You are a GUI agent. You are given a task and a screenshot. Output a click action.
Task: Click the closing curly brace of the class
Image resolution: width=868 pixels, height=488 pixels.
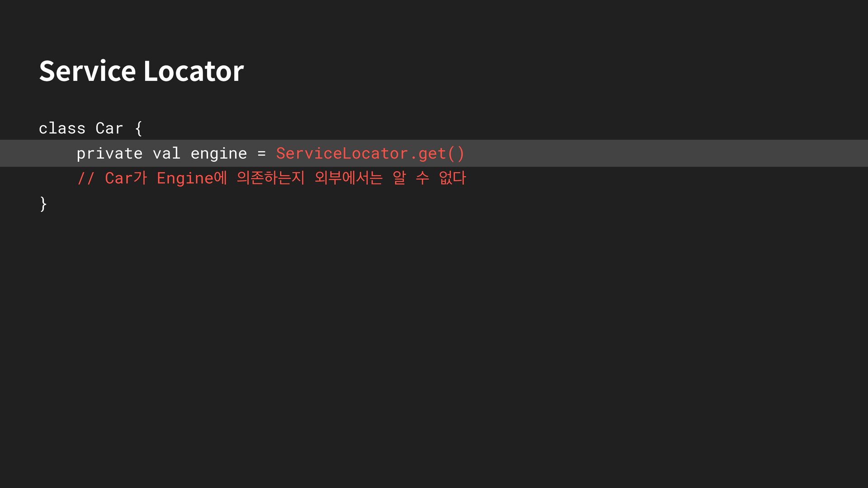point(43,204)
